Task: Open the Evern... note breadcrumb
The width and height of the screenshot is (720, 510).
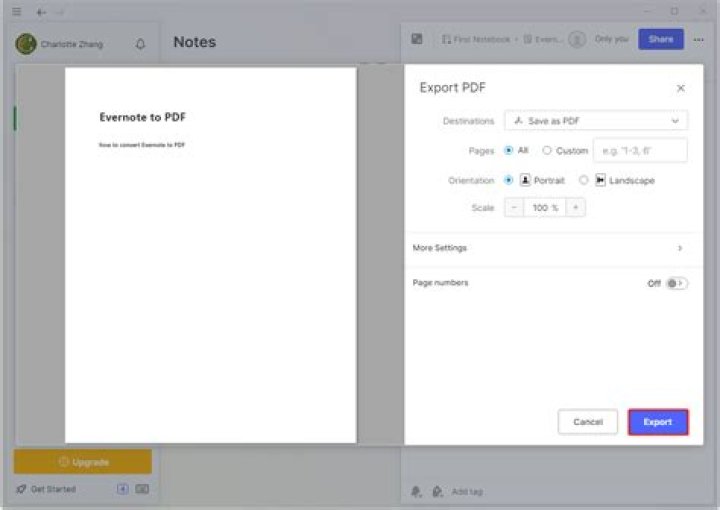Action: 542,39
